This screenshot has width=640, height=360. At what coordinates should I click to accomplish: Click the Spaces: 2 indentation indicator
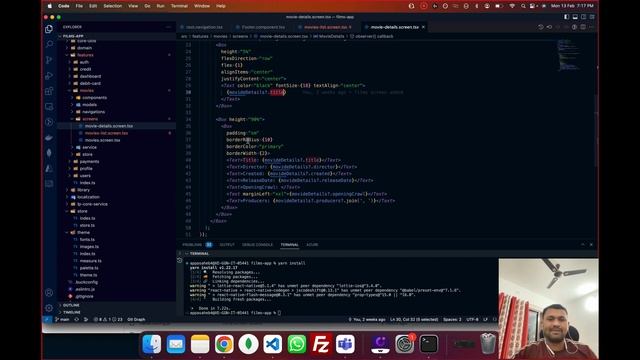tap(452, 320)
